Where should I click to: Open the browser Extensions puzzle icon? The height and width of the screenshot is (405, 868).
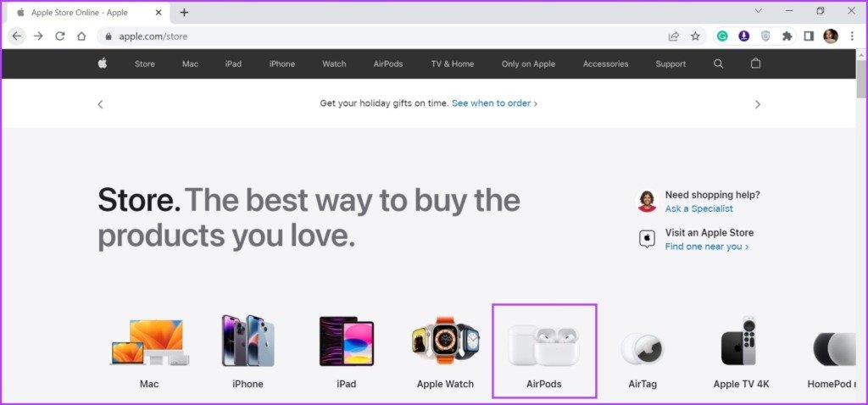coord(787,36)
